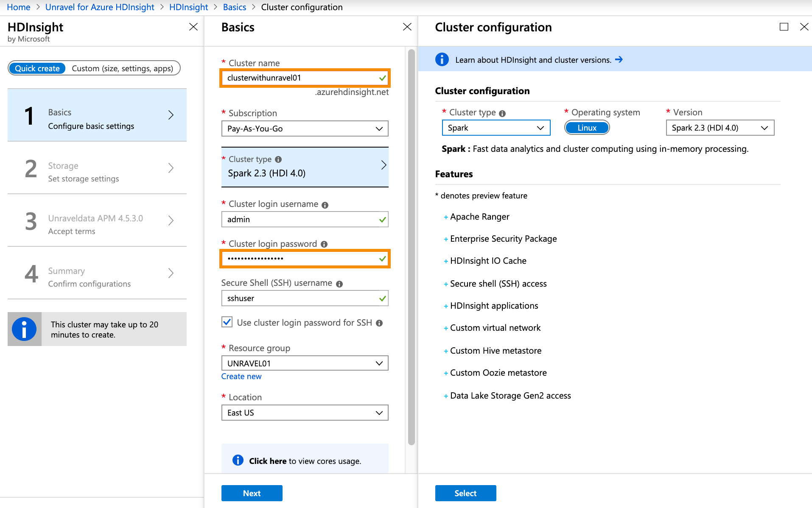Open Location East US dropdown
Screen dimensions: 812x508
point(305,413)
